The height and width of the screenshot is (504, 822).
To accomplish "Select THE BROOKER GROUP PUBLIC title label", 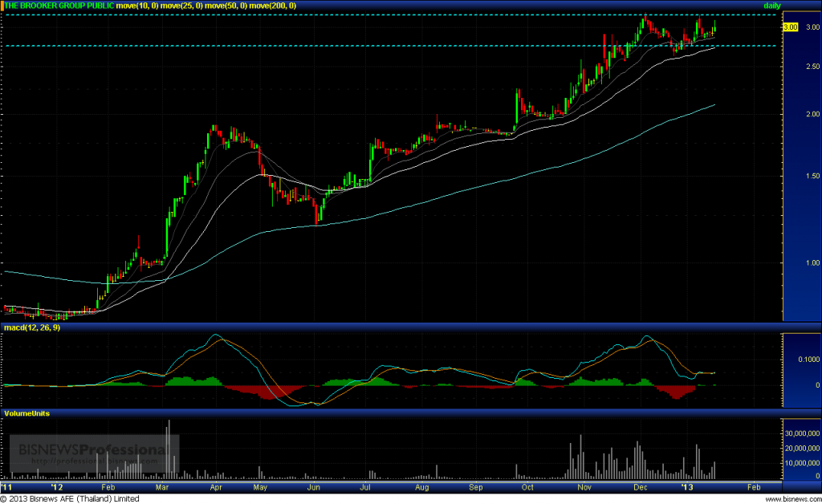I will coord(59,6).
